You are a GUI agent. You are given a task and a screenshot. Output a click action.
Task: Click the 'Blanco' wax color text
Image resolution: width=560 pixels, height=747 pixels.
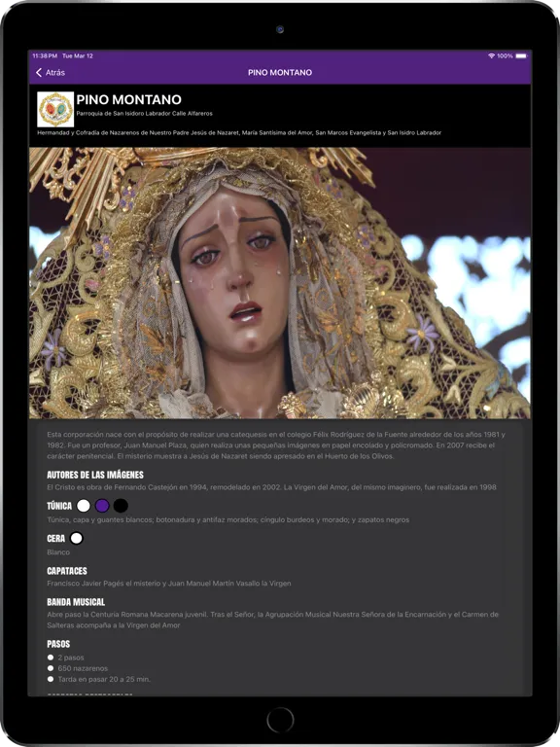(x=58, y=552)
